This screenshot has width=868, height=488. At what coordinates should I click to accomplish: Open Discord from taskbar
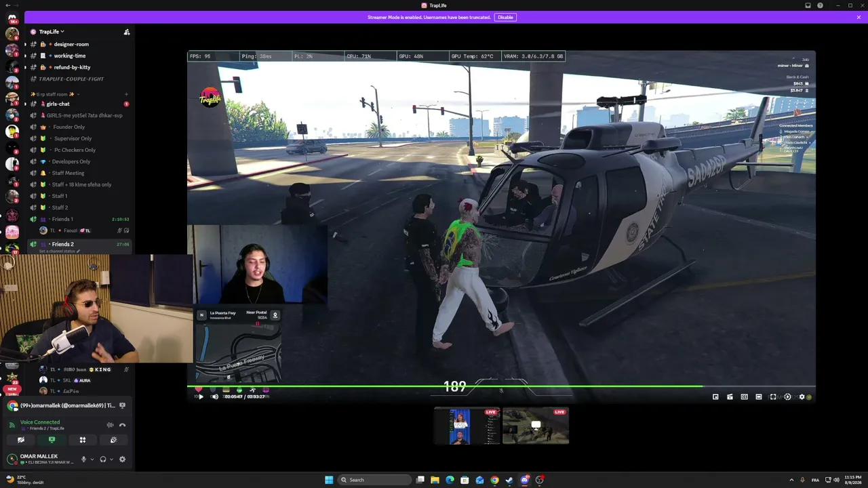[524, 480]
